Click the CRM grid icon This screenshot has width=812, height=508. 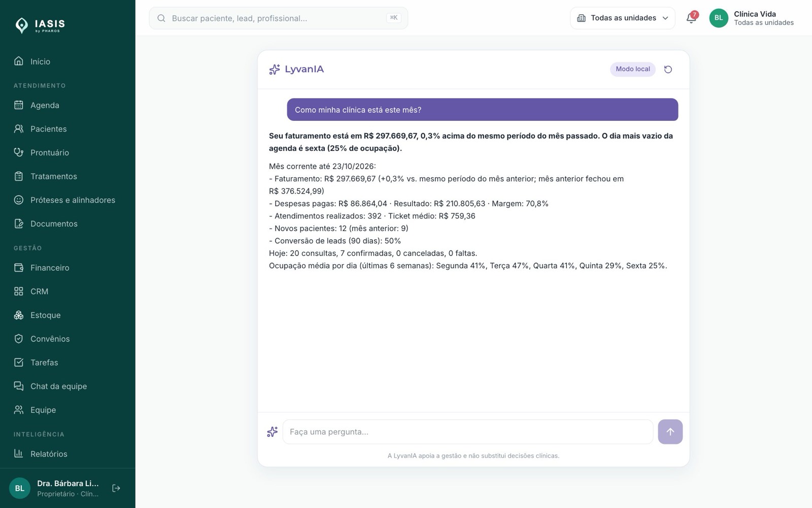tap(19, 292)
